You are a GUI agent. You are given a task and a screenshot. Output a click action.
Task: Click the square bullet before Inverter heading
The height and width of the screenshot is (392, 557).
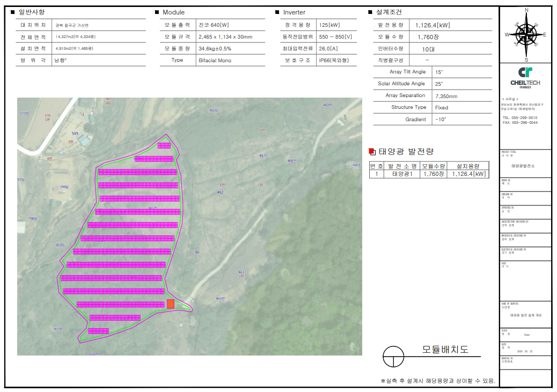tap(277, 12)
